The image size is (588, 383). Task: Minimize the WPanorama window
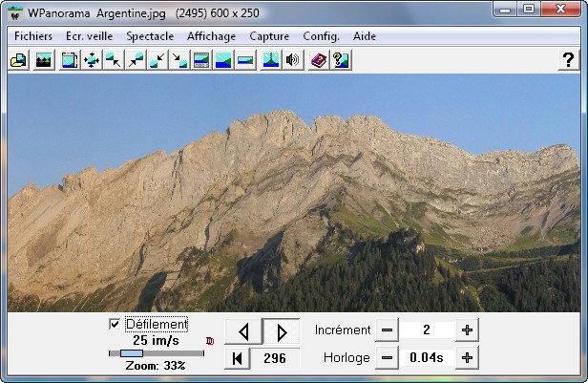click(505, 10)
